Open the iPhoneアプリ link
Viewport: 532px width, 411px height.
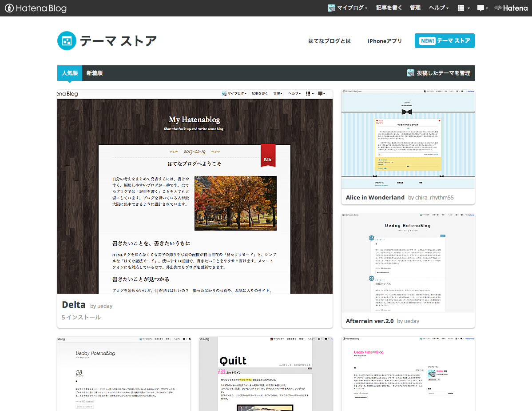[385, 41]
